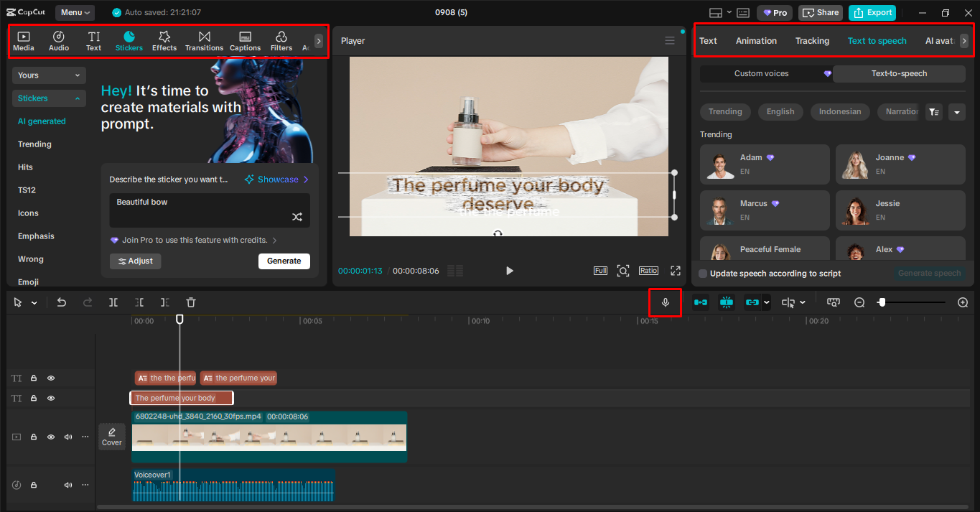Collapse the Stickers category list
Viewport: 980px width, 512px height.
coord(48,98)
